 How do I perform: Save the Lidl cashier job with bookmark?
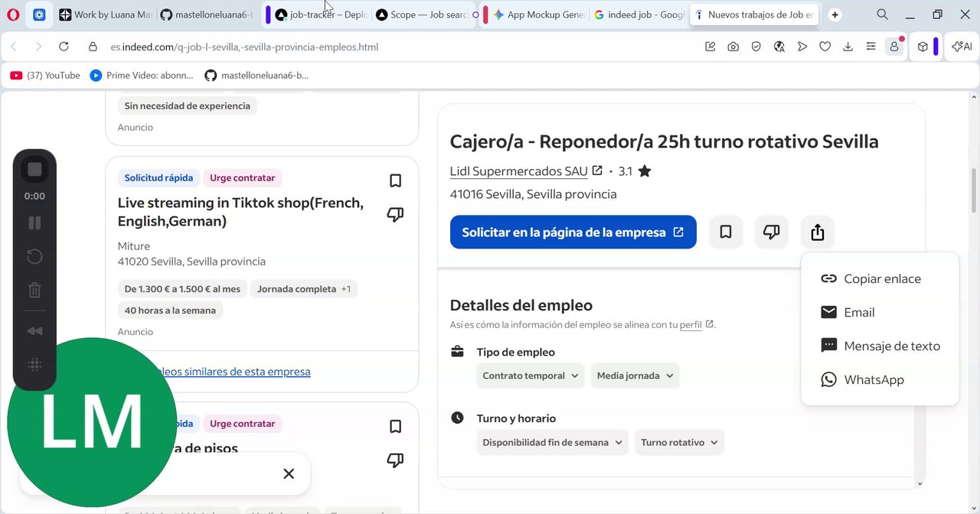tap(726, 232)
